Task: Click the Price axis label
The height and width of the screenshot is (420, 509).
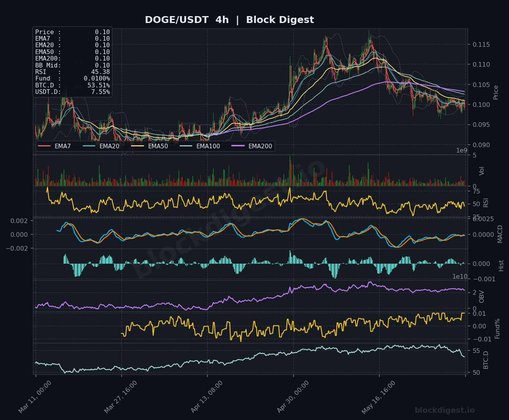Action: (496, 92)
